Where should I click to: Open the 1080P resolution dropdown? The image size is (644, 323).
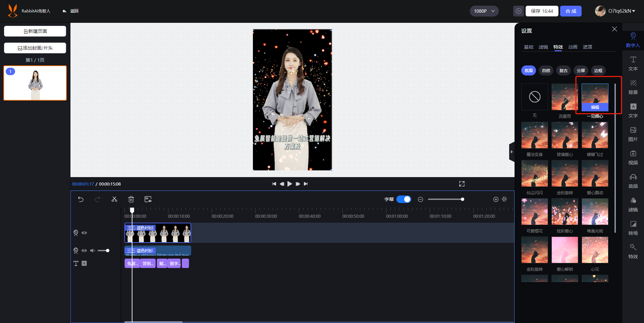pos(484,11)
